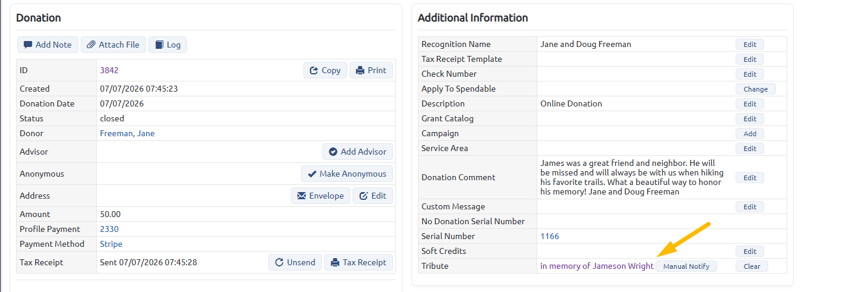Edit the Check Number

[750, 74]
